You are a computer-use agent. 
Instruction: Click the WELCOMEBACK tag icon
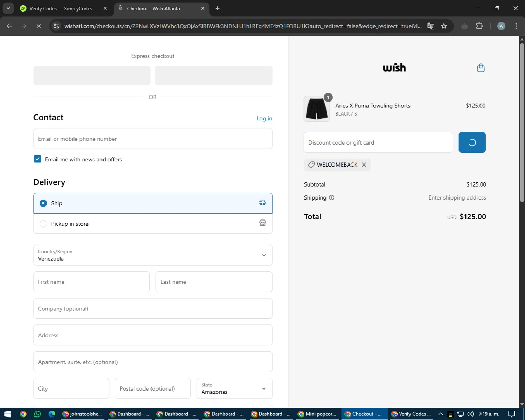point(311,164)
